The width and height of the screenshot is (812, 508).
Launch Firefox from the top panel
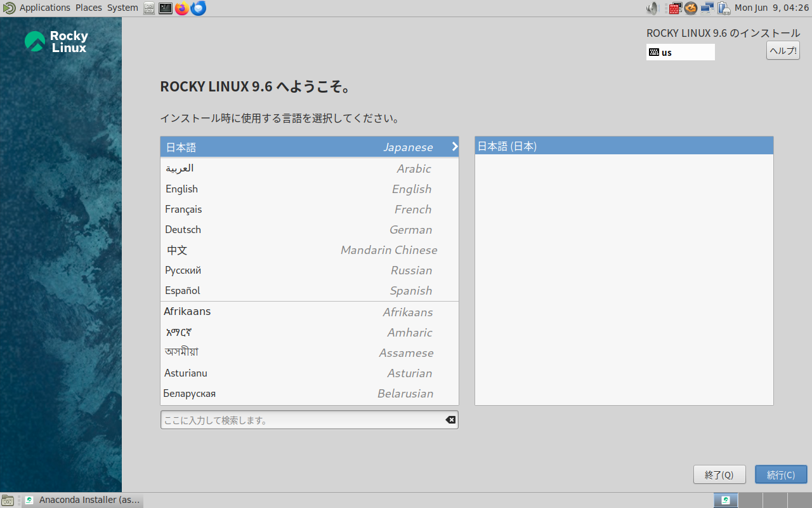pos(182,8)
